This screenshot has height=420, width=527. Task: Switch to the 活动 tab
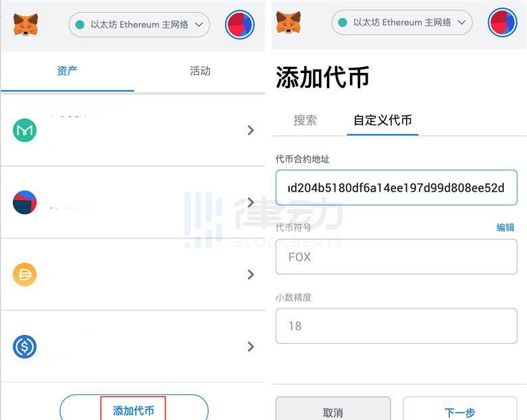pyautogui.click(x=200, y=71)
